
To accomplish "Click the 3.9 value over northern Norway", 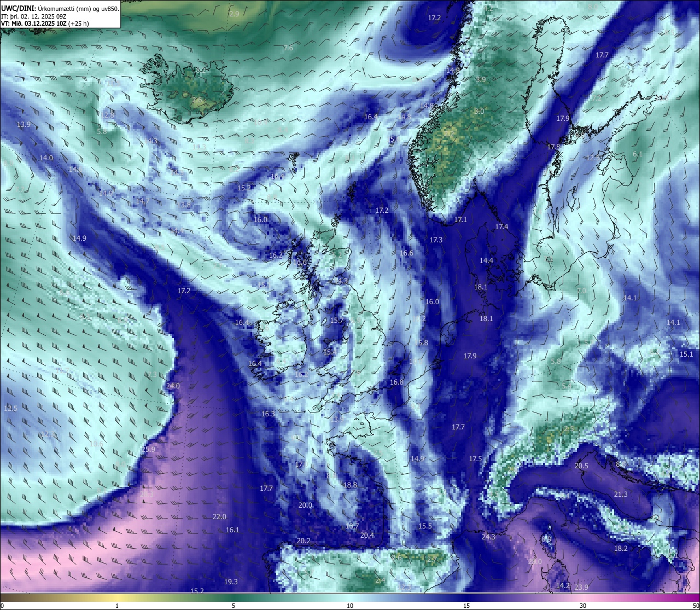I will click(481, 79).
